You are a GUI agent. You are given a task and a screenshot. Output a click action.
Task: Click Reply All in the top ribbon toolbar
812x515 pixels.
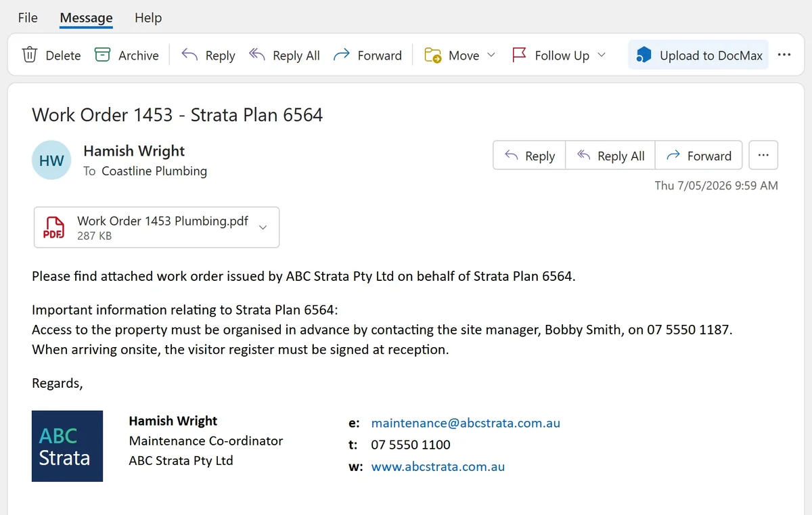284,55
